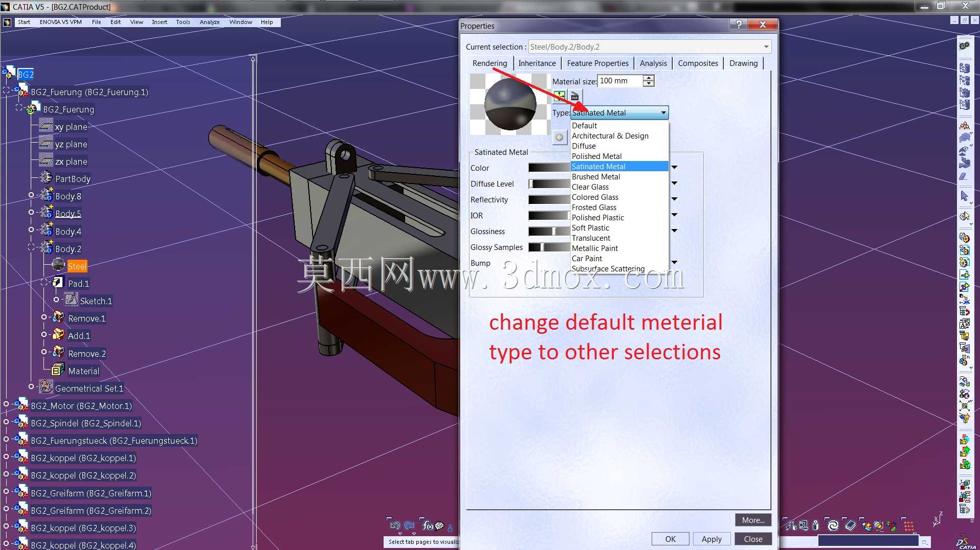Click the BG2_Motor product icon
The width and height of the screenshot is (980, 550).
point(21,405)
